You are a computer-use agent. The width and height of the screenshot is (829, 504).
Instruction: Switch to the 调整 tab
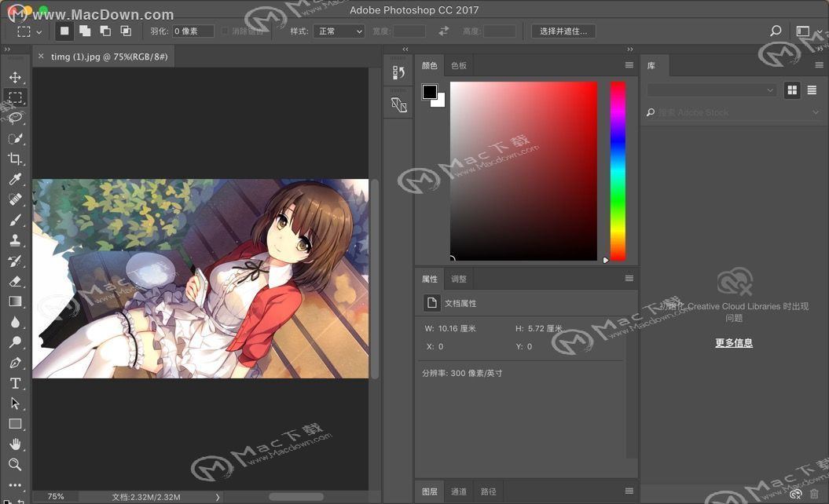pos(459,279)
